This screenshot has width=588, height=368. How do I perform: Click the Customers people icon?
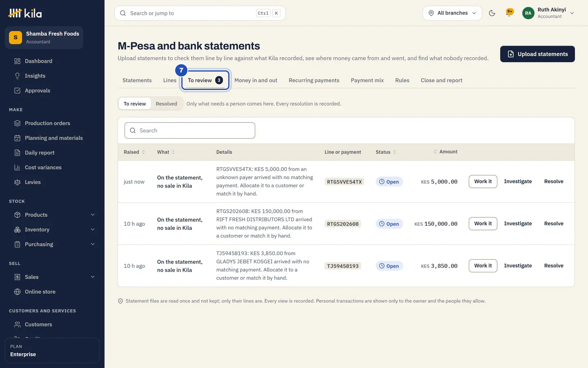(x=17, y=325)
